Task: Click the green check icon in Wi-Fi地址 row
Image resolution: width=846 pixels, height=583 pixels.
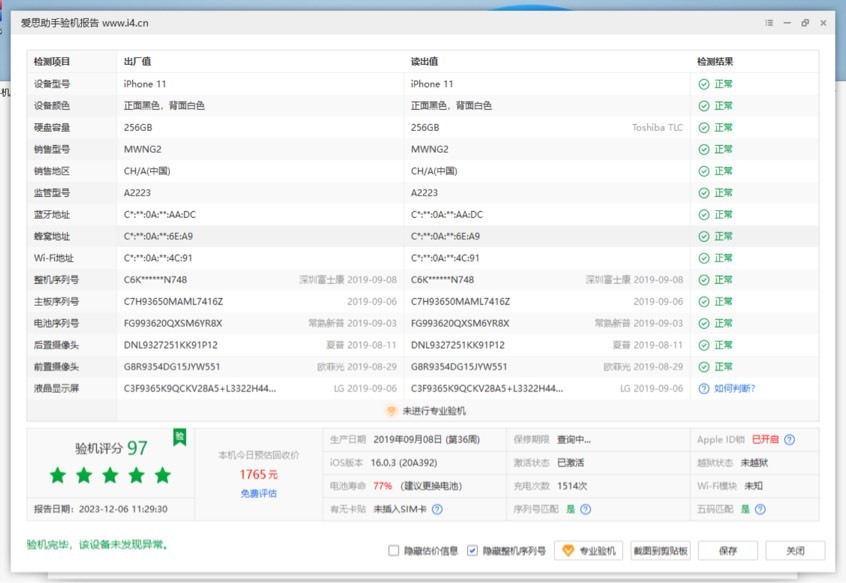Action: [704, 258]
